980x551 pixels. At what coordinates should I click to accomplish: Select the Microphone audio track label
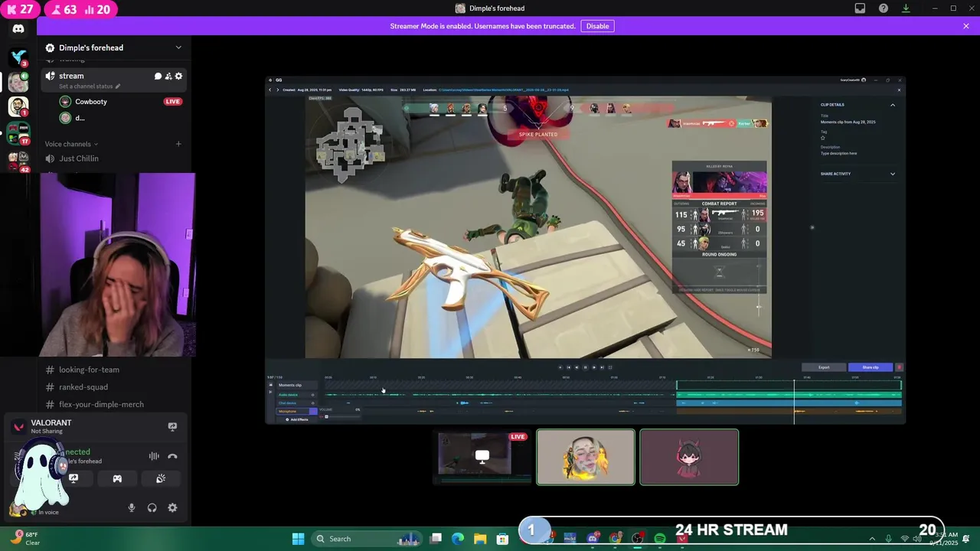click(x=289, y=412)
